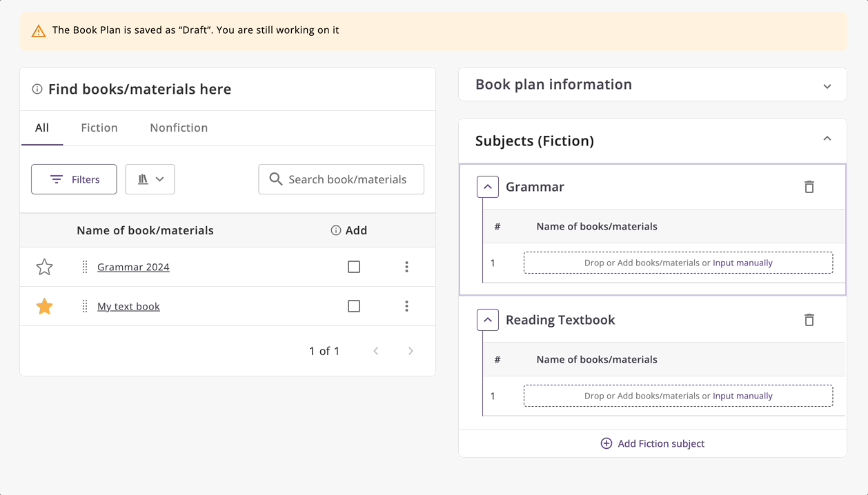Image resolution: width=868 pixels, height=495 pixels.
Task: Open the Filters button
Action: point(74,179)
